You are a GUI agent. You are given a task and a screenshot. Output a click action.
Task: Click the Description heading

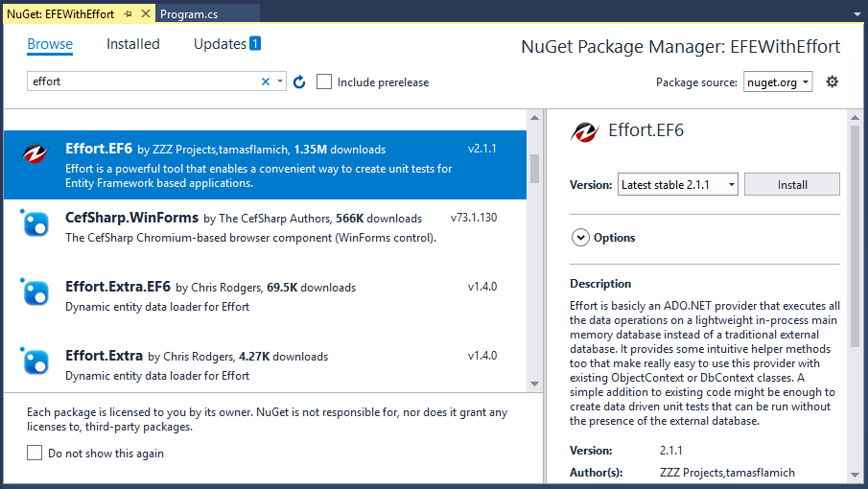coord(600,284)
